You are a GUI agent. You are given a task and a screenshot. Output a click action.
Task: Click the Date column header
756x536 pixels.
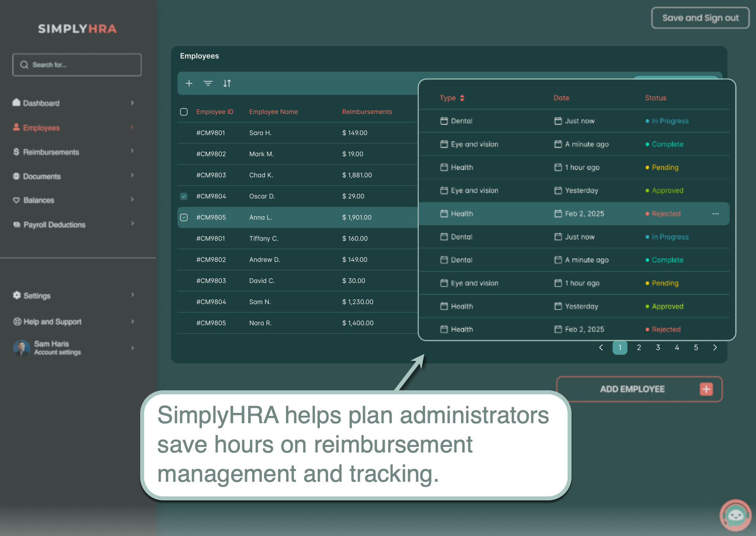coord(561,98)
